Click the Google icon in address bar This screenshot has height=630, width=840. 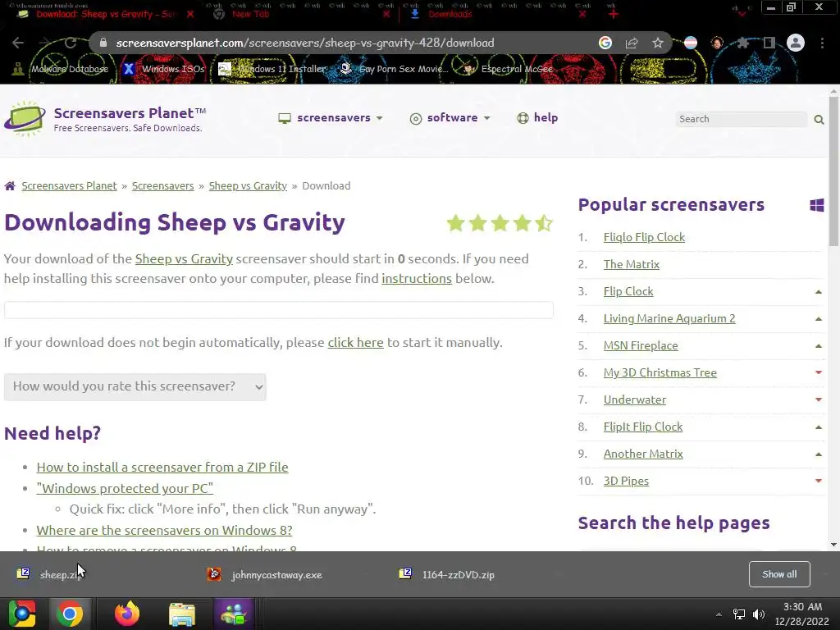605,43
